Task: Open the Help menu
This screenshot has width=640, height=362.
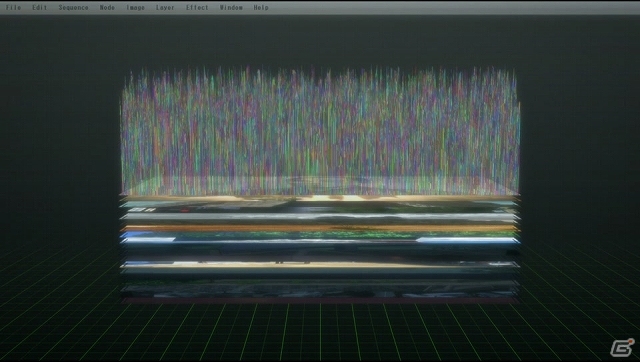Action: point(261,7)
